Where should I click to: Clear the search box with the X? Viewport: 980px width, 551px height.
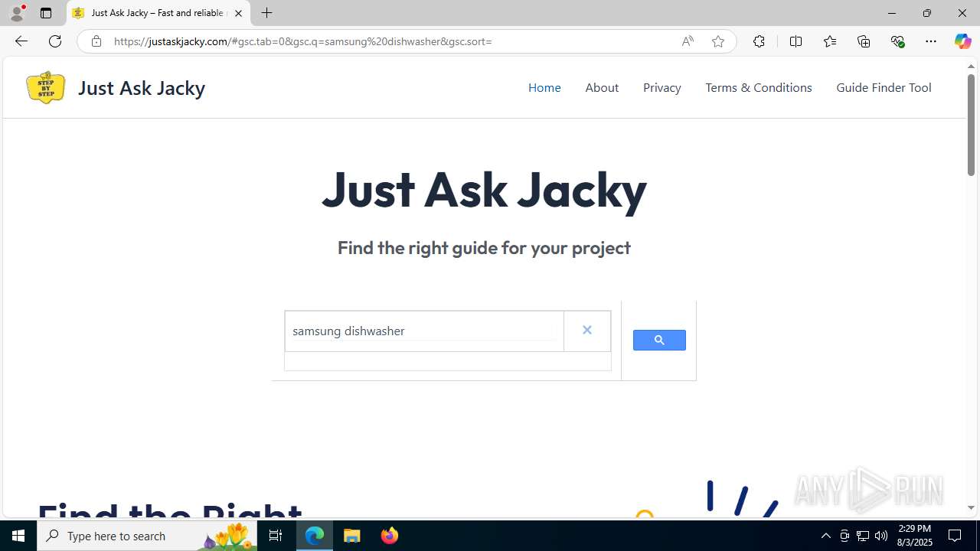coord(587,330)
